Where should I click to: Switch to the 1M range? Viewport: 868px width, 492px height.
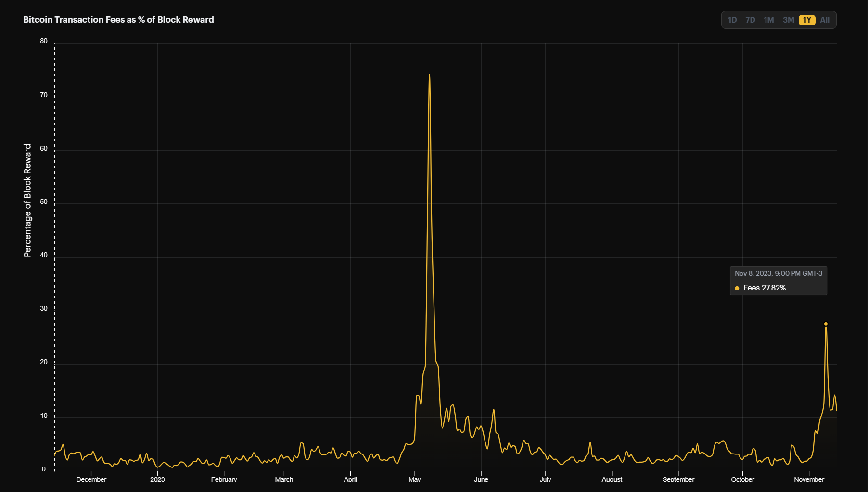pos(769,20)
